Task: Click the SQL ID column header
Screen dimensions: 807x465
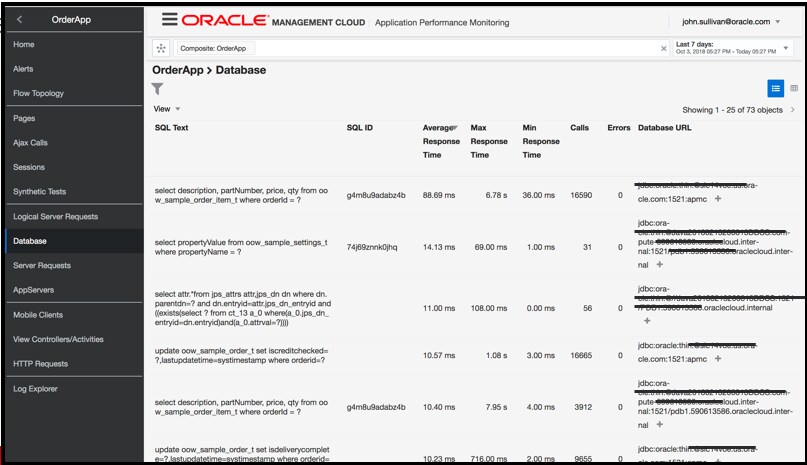Action: (x=360, y=128)
